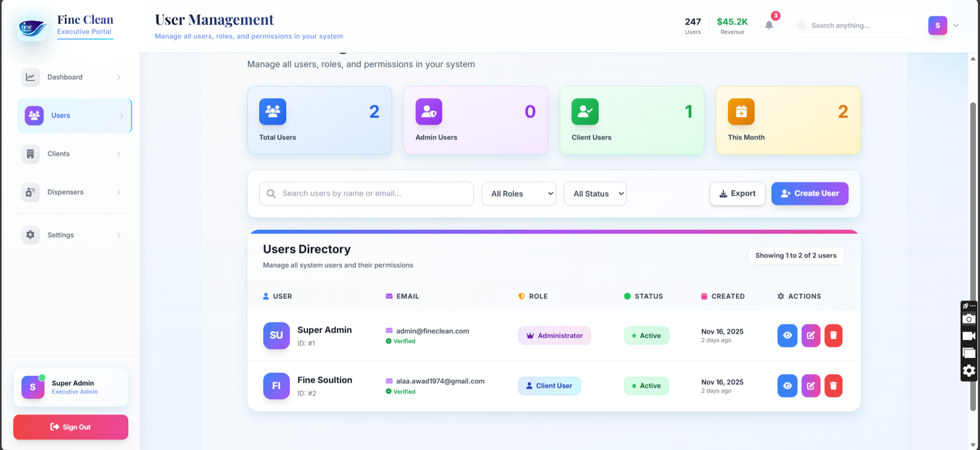Click the notification bell icon

769,25
